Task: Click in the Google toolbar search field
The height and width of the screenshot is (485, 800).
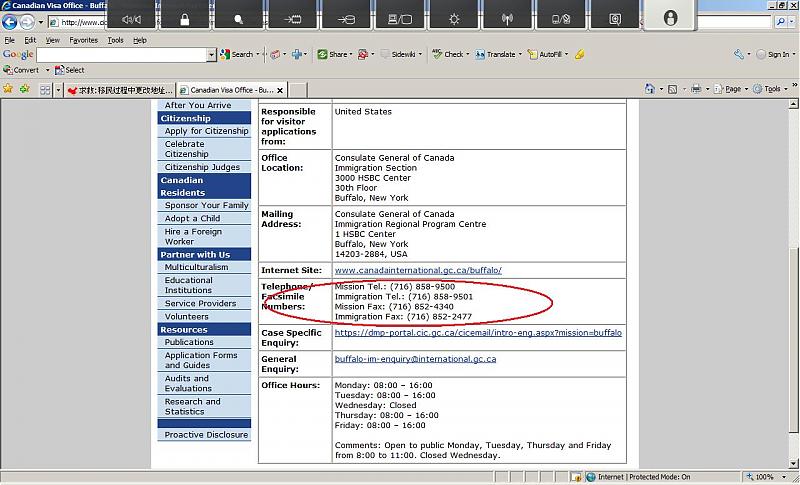Action: 121,55
